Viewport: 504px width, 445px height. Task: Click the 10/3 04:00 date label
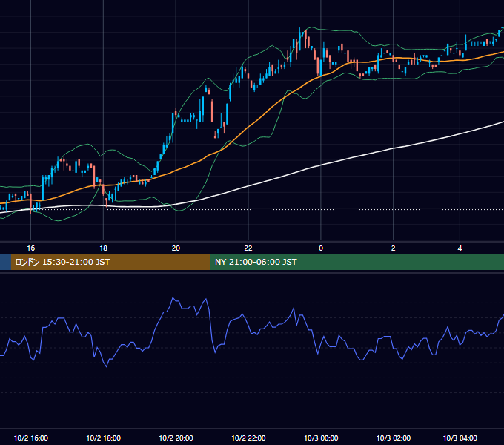460,438
